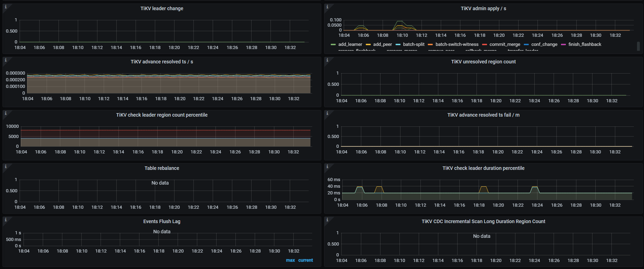
Task: Sort Events Flush Lag legend by current
Action: click(306, 260)
